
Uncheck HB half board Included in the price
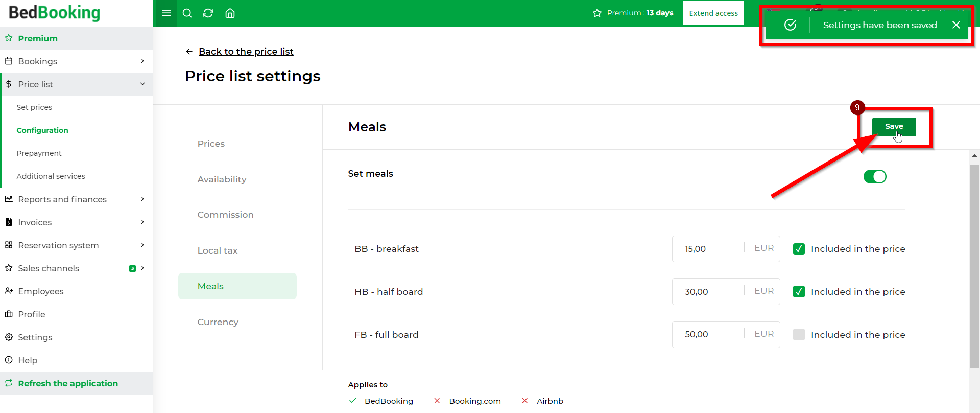799,292
